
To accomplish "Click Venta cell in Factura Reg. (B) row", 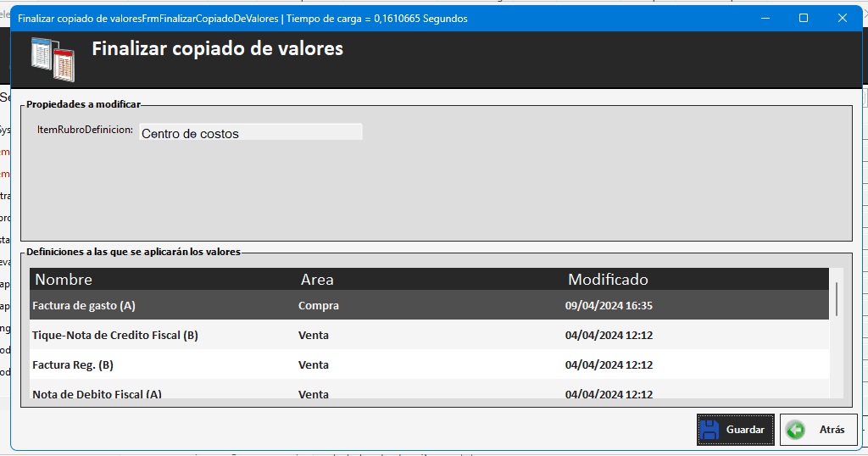I will (314, 364).
